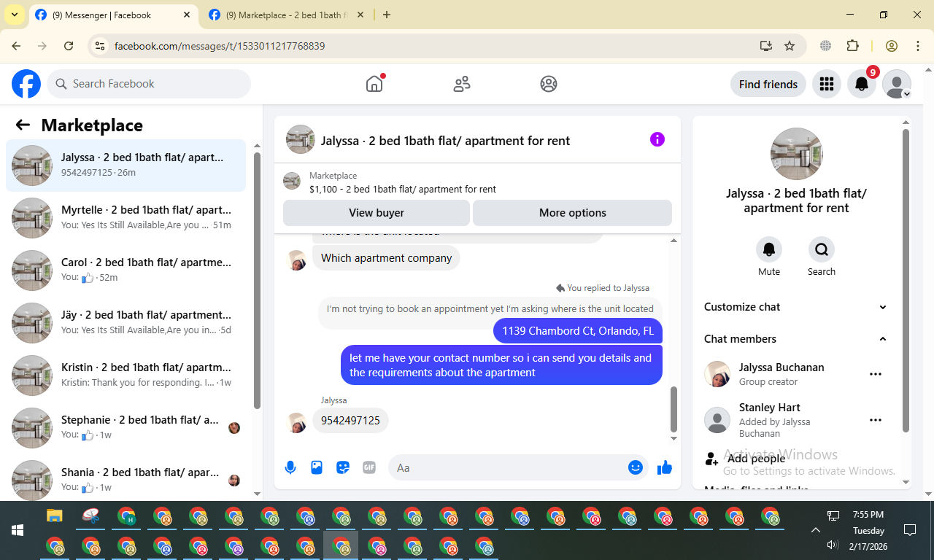Open the Facebook menu grid icon
This screenshot has width=934, height=560.
click(827, 84)
